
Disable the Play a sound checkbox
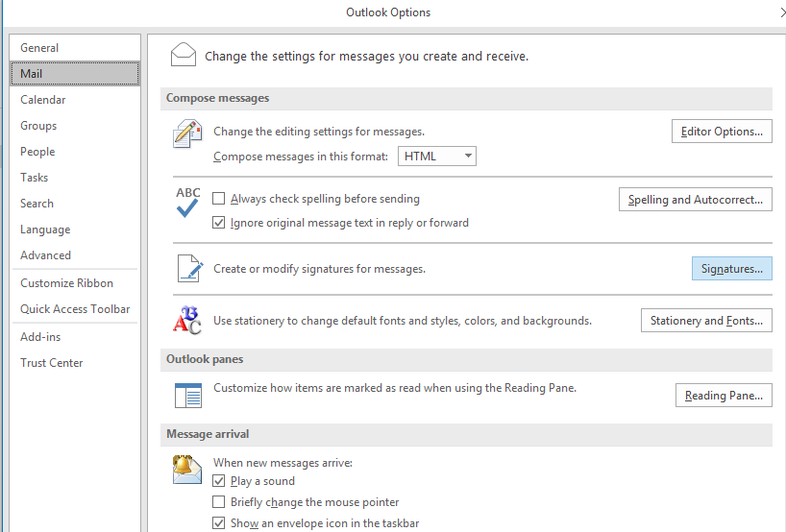218,481
